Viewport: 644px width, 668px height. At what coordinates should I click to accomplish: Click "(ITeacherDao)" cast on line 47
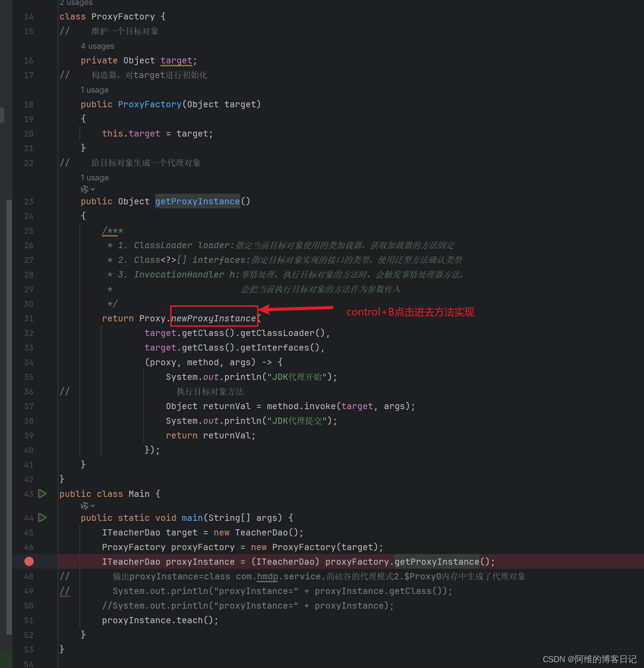[x=285, y=562]
